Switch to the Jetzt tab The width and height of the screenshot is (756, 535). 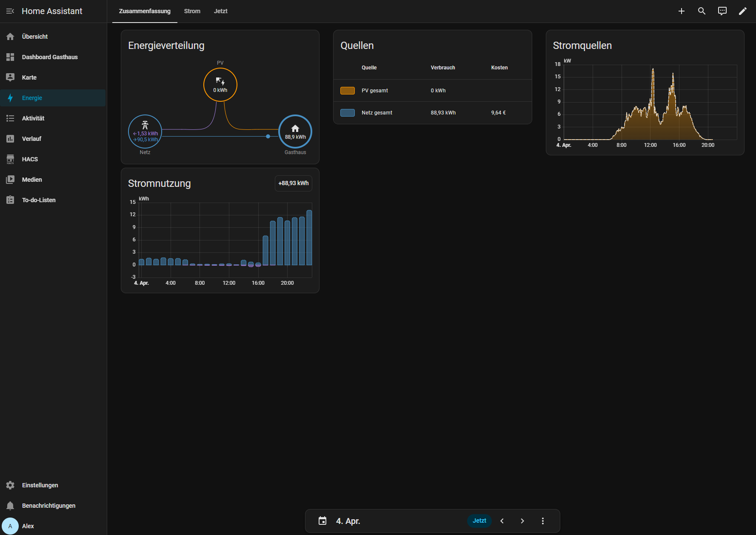coord(220,11)
